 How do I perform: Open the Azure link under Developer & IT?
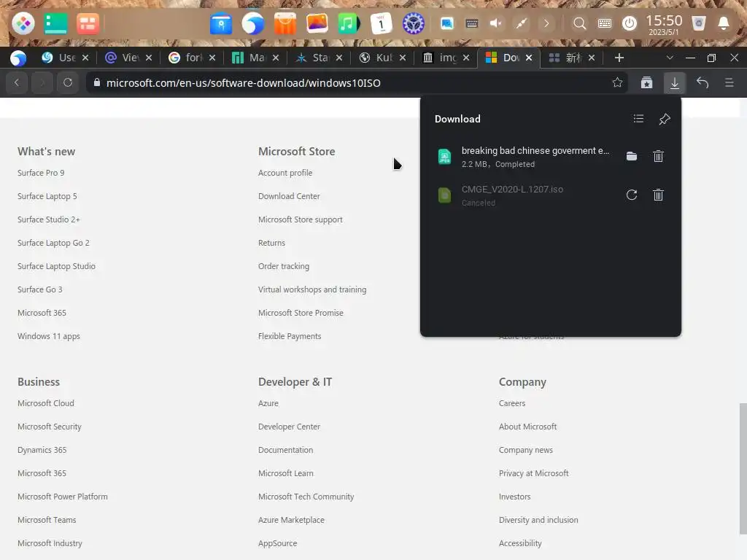click(x=268, y=403)
